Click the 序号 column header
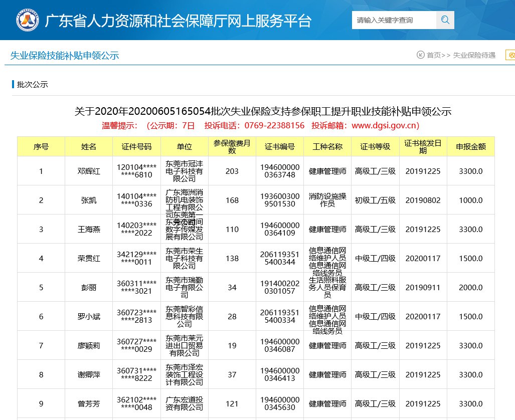The width and height of the screenshot is (515, 420). coord(41,146)
